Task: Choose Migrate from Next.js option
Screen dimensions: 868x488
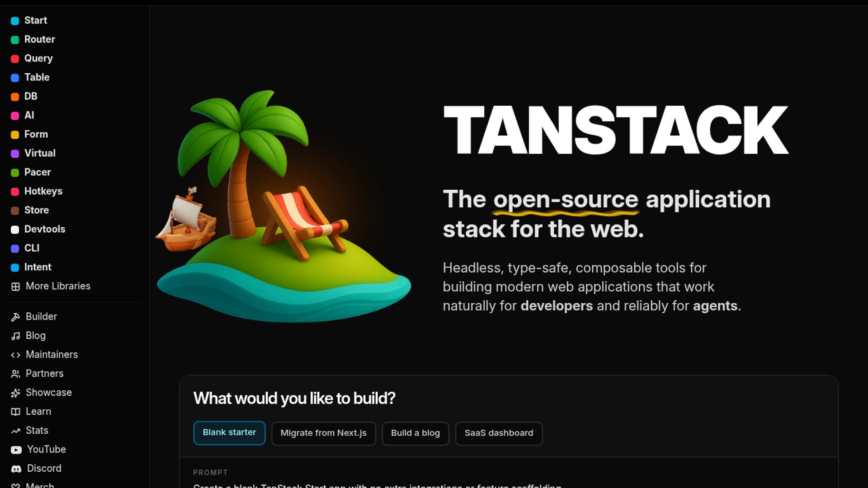Action: pyautogui.click(x=323, y=433)
